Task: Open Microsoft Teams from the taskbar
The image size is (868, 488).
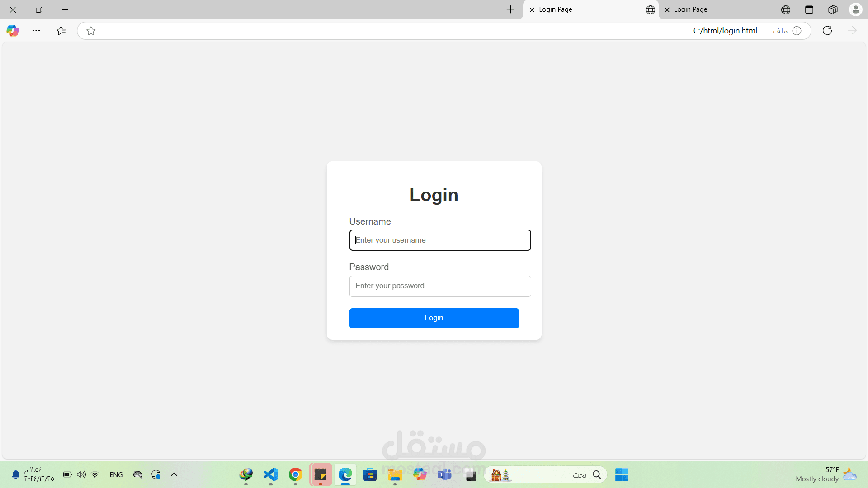Action: tap(445, 474)
